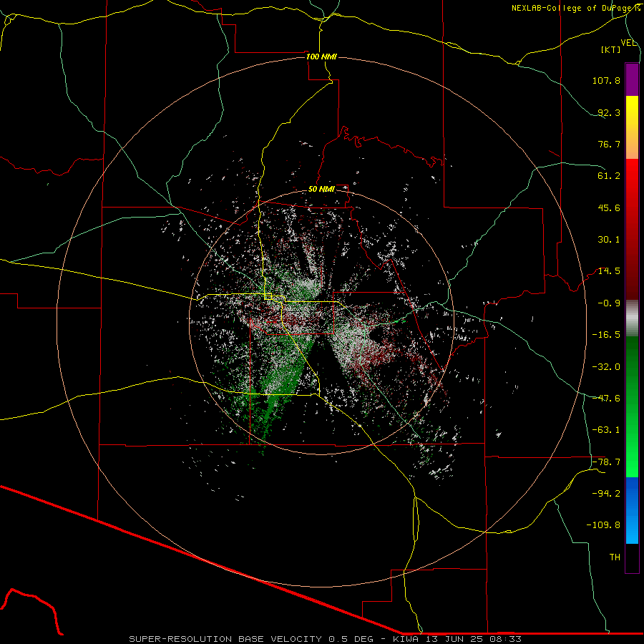Click the VEL legend title

click(x=629, y=43)
